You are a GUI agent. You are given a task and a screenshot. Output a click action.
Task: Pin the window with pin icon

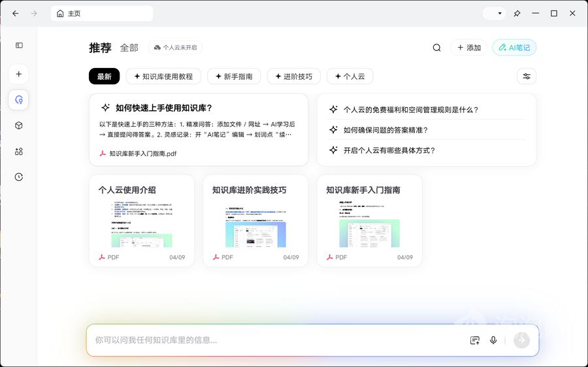517,13
